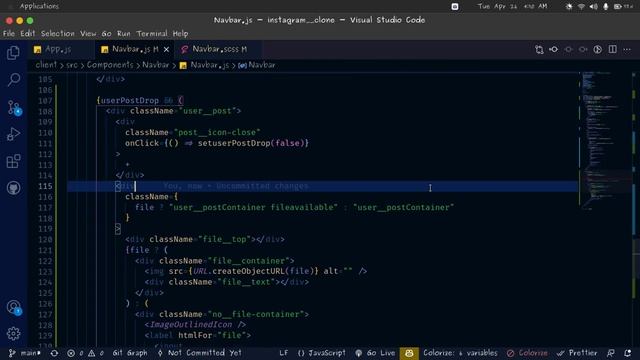Viewport: 640px width, 360px height.
Task: Close the Navbar.js tab
Action: (x=166, y=49)
